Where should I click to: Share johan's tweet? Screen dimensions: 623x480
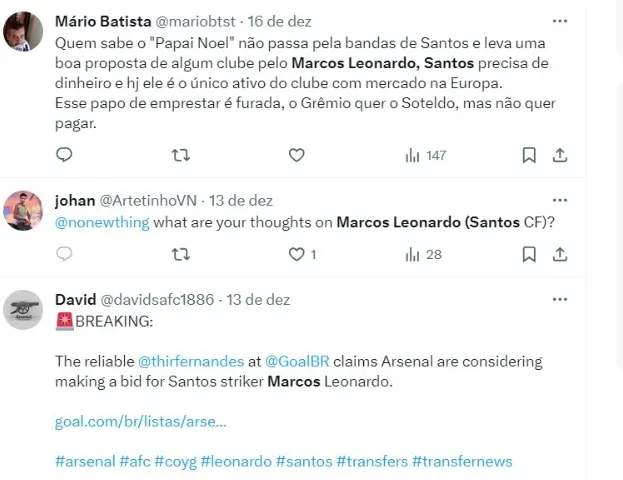[560, 255]
